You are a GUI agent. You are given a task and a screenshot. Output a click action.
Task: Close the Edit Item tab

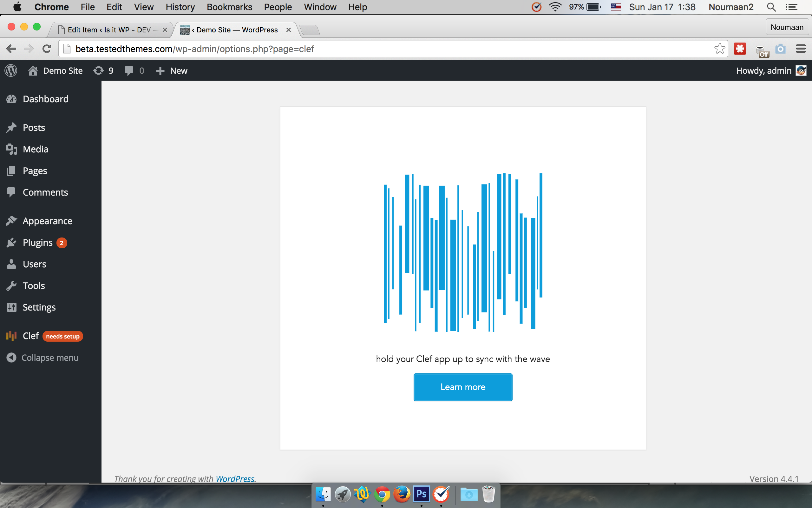coord(165,30)
